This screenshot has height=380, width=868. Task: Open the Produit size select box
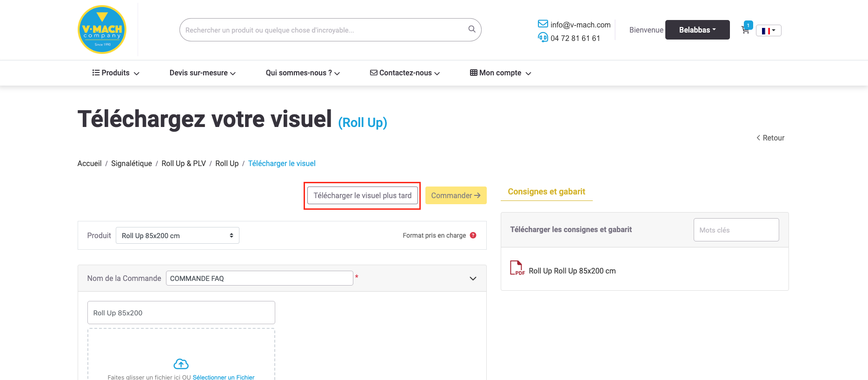click(177, 235)
